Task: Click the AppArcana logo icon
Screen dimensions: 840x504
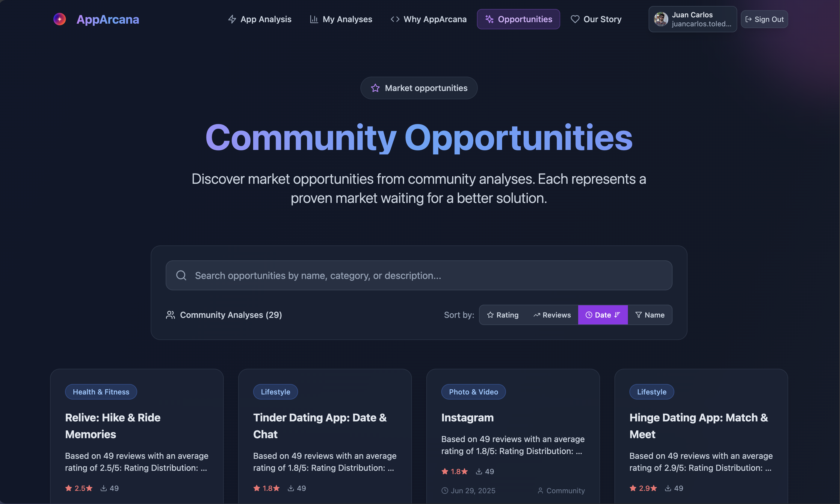Action: [x=60, y=19]
